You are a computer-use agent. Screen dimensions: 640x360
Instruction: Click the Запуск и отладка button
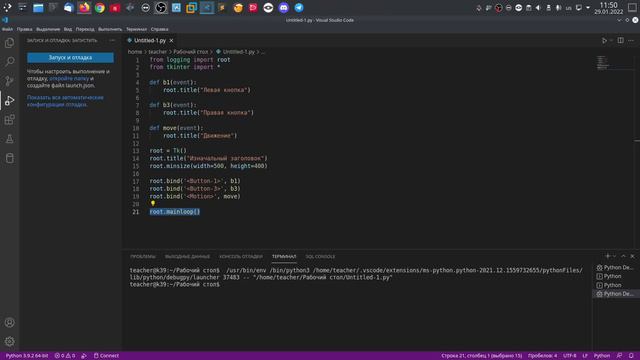coord(70,58)
